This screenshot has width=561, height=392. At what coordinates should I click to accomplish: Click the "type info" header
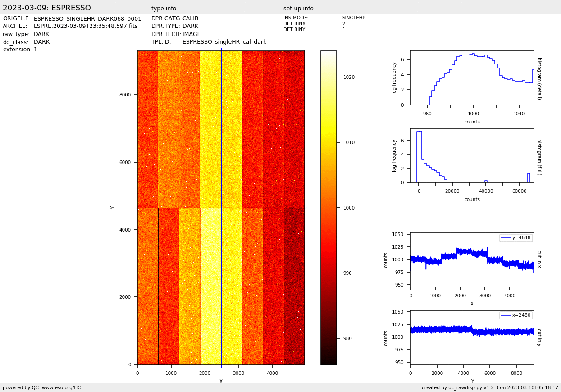click(x=164, y=9)
